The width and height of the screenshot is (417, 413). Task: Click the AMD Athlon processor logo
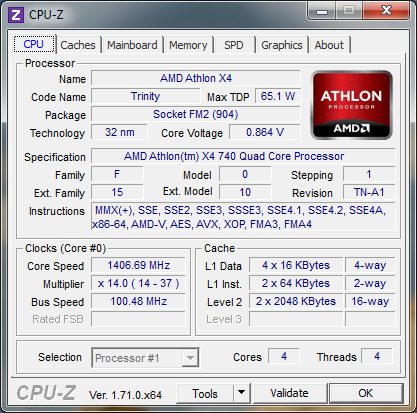tap(351, 105)
